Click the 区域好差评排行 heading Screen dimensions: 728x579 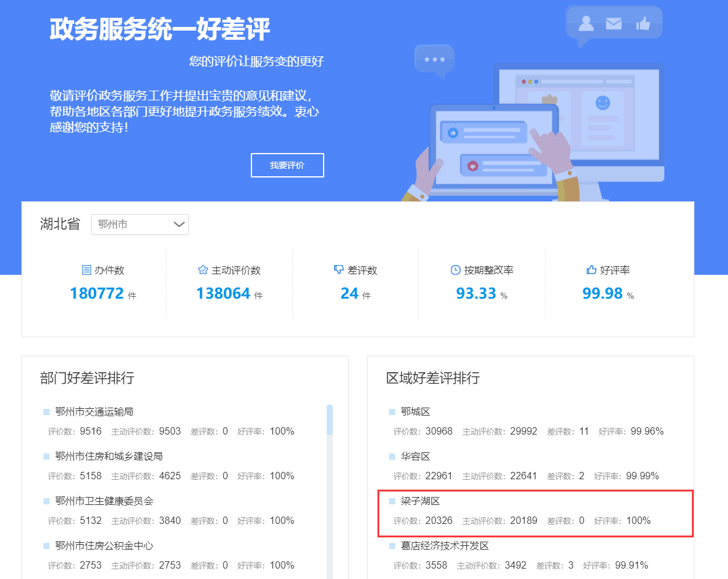[433, 378]
